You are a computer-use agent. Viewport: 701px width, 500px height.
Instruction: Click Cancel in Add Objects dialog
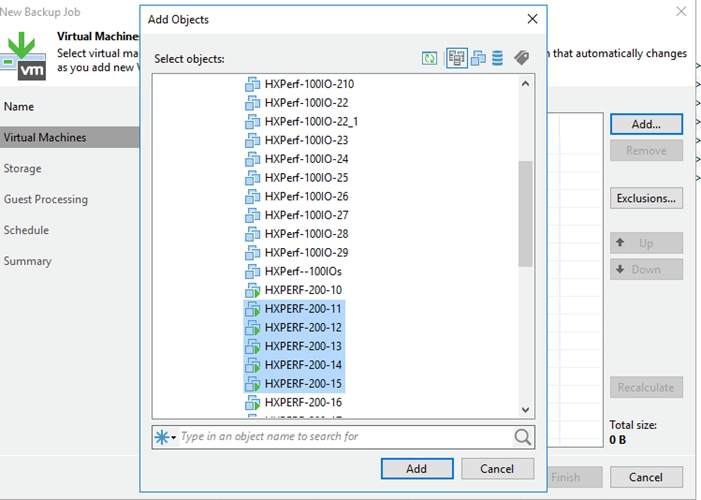pyautogui.click(x=497, y=469)
